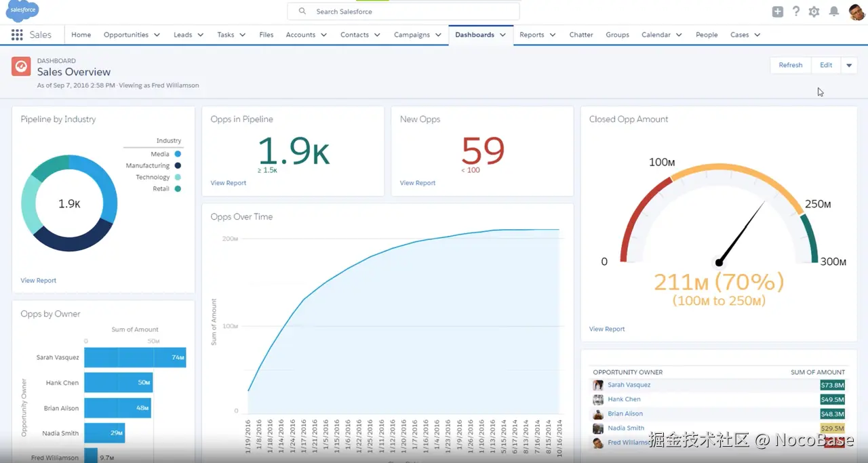Viewport: 868px width, 463px height.
Task: Open the Salesforce app launcher grid icon
Action: (x=16, y=35)
